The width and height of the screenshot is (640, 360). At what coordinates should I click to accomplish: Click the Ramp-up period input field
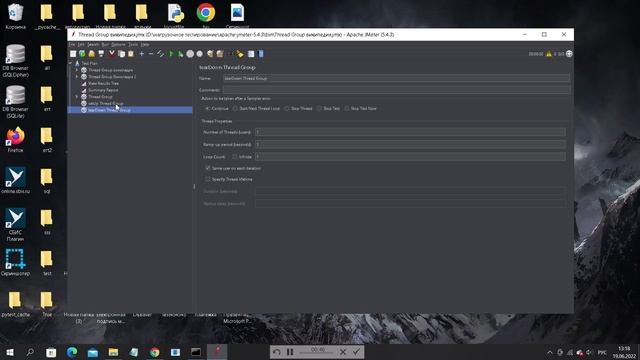tap(410, 144)
